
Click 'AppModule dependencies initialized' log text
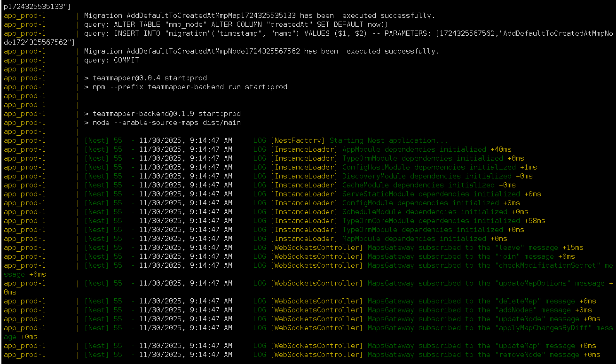[x=414, y=149]
